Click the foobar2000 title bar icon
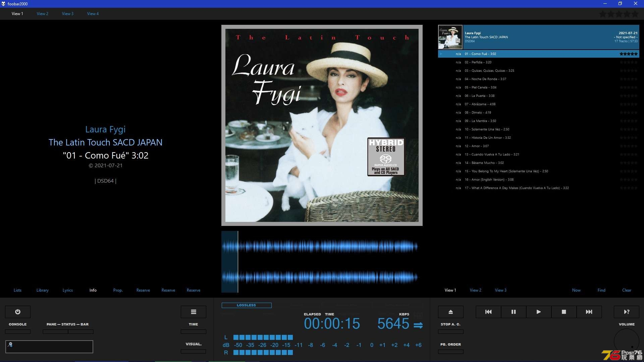Viewport: 644px width, 362px height. point(3,4)
